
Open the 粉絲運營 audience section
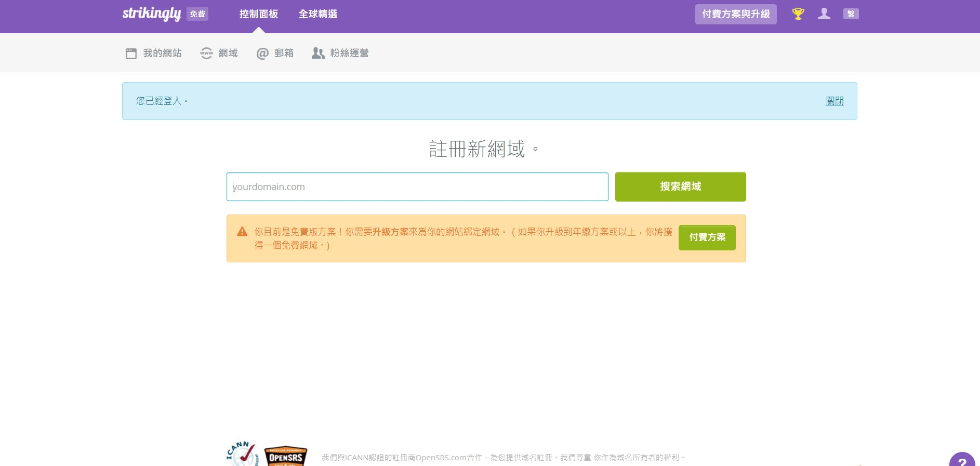340,53
